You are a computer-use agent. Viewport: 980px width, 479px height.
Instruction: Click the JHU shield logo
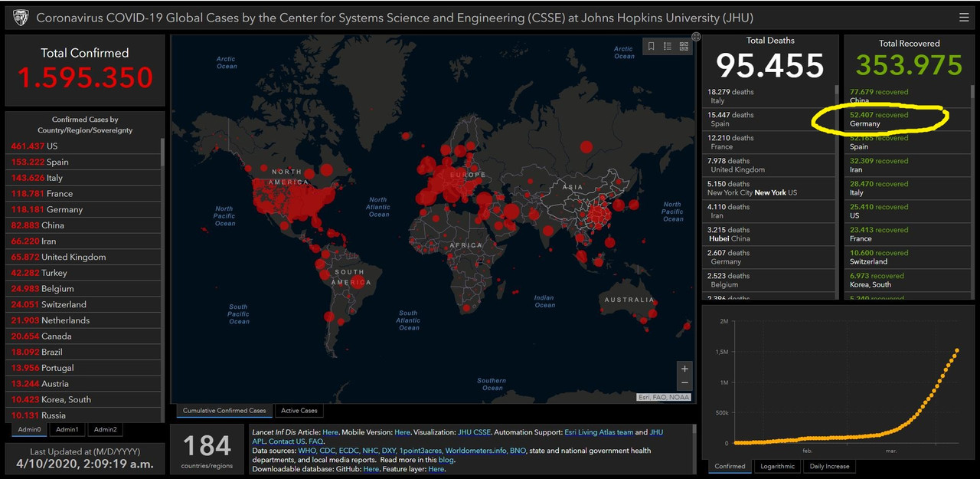click(x=21, y=17)
